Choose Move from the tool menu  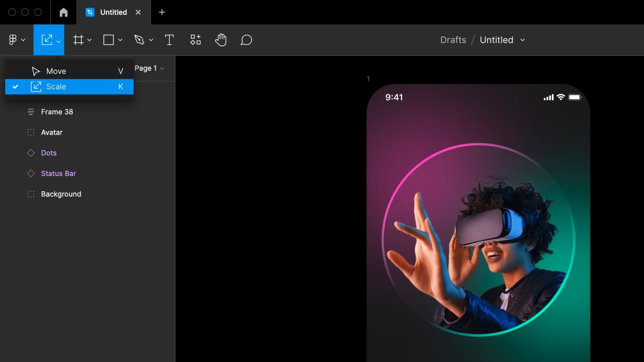tap(56, 71)
